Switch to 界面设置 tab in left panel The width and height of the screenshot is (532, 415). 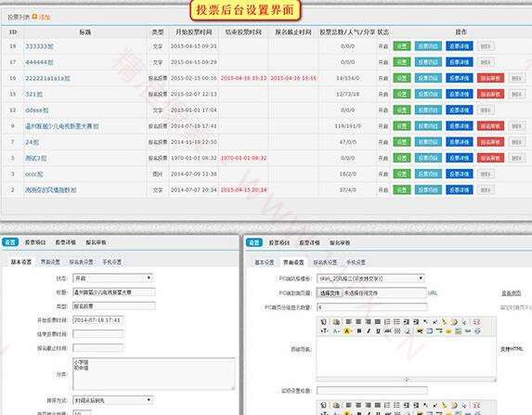pyautogui.click(x=50, y=262)
